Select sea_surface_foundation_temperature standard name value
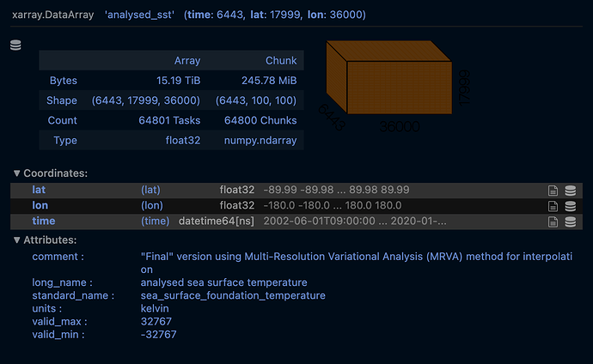Viewport: 593px width, 364px height. tap(233, 295)
